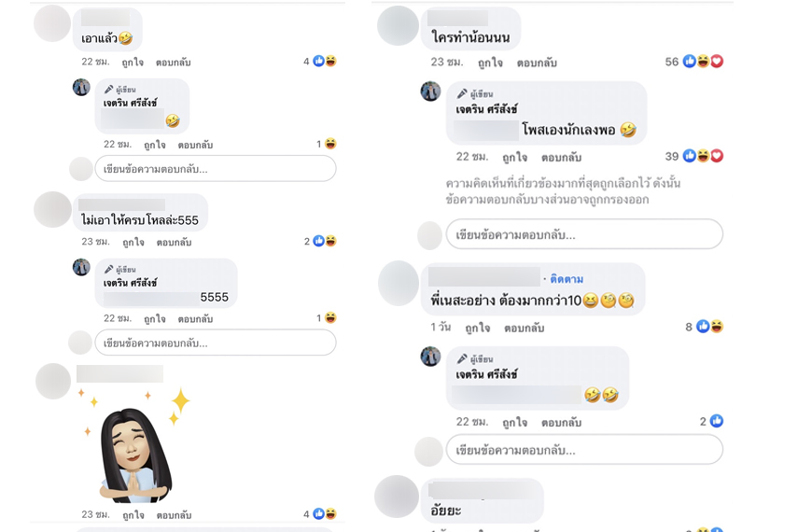Open reactions on the "ใครทำน้อนนน" comment with 56
Image resolution: width=812 pixels, height=532 pixels.
click(693, 62)
